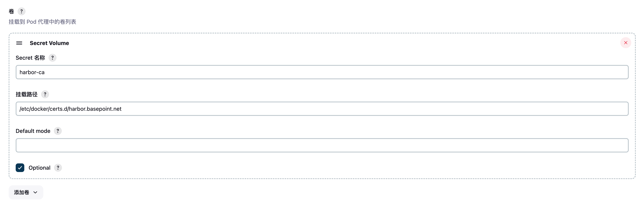Click the Secret Volume header title
Viewport: 644px width, 209px height.
pos(49,43)
